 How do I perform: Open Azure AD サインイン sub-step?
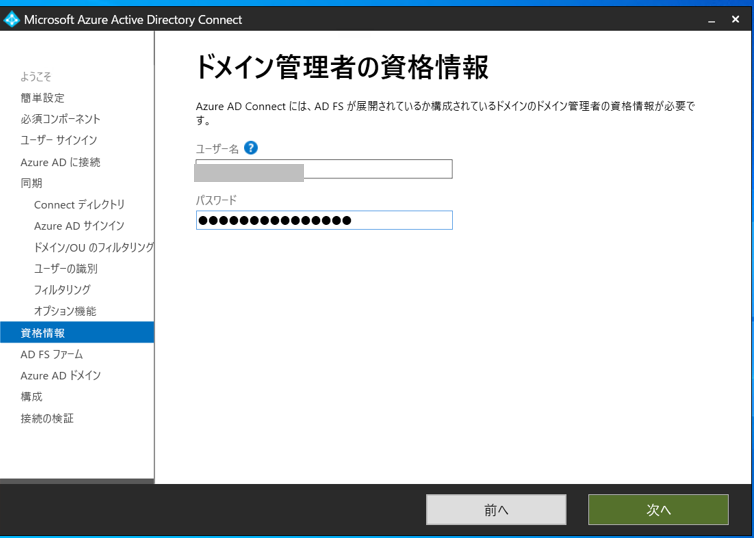[x=79, y=226]
